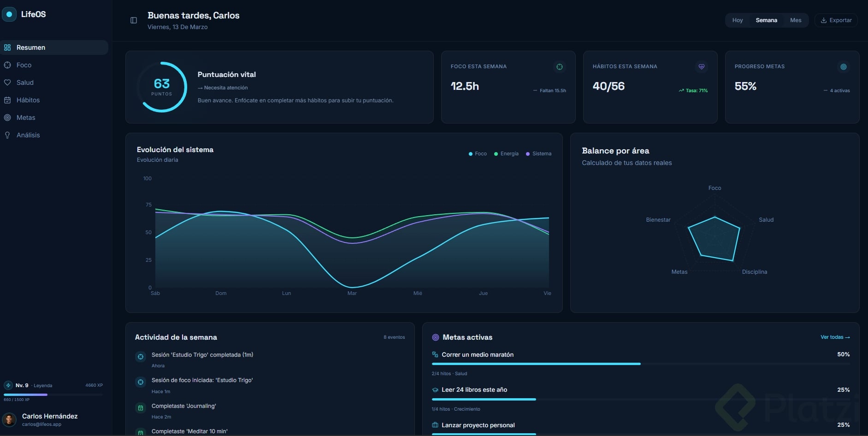The height and width of the screenshot is (436, 868).
Task: Switch to the Hoy time range
Action: tap(738, 20)
